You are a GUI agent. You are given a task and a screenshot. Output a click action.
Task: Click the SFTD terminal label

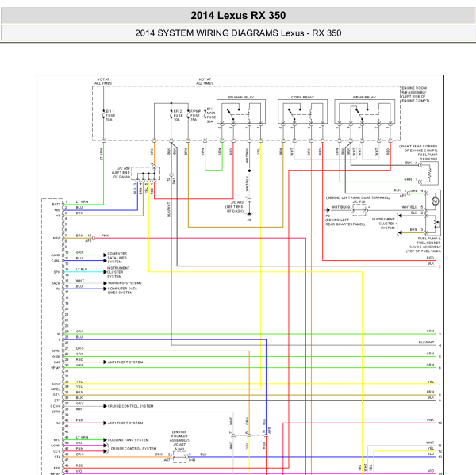coord(56,351)
